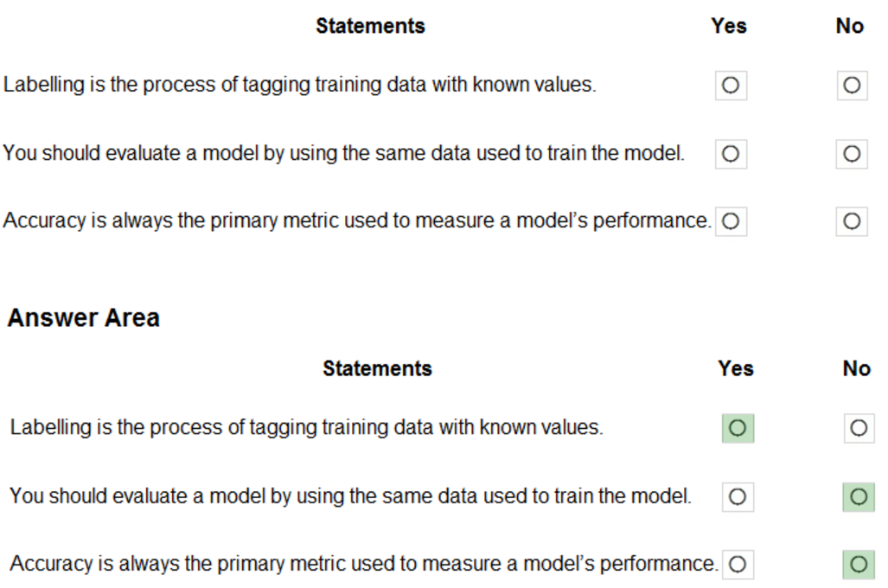Pick Yes for Accuracy statement in Answer Area

click(x=738, y=564)
